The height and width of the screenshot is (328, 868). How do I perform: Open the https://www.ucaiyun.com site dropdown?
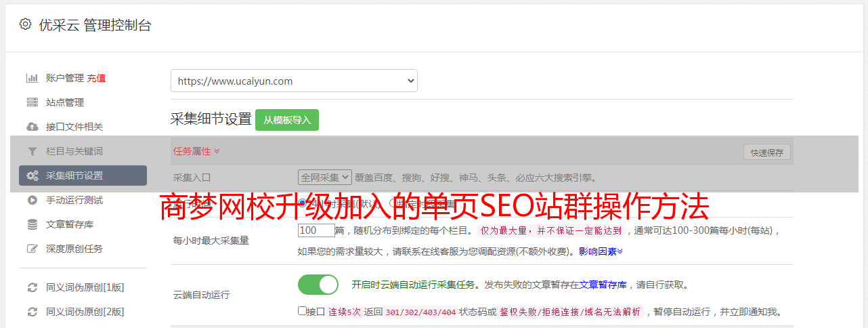pyautogui.click(x=294, y=81)
